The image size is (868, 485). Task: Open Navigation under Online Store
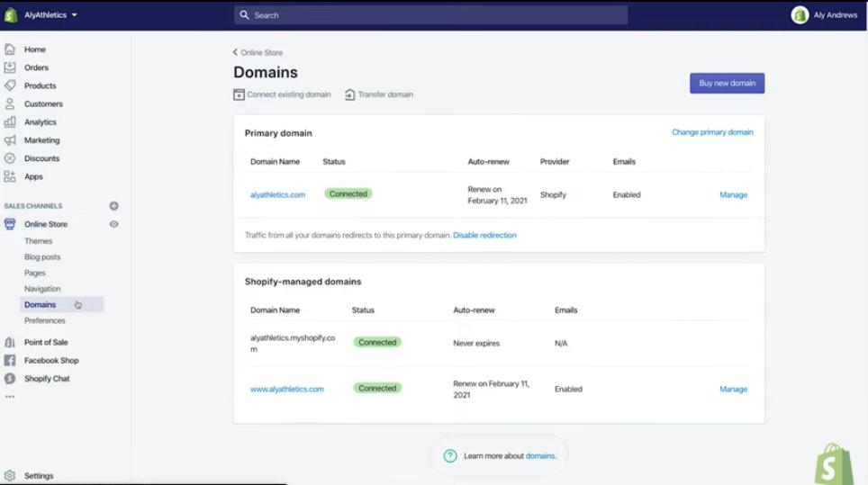coord(42,289)
